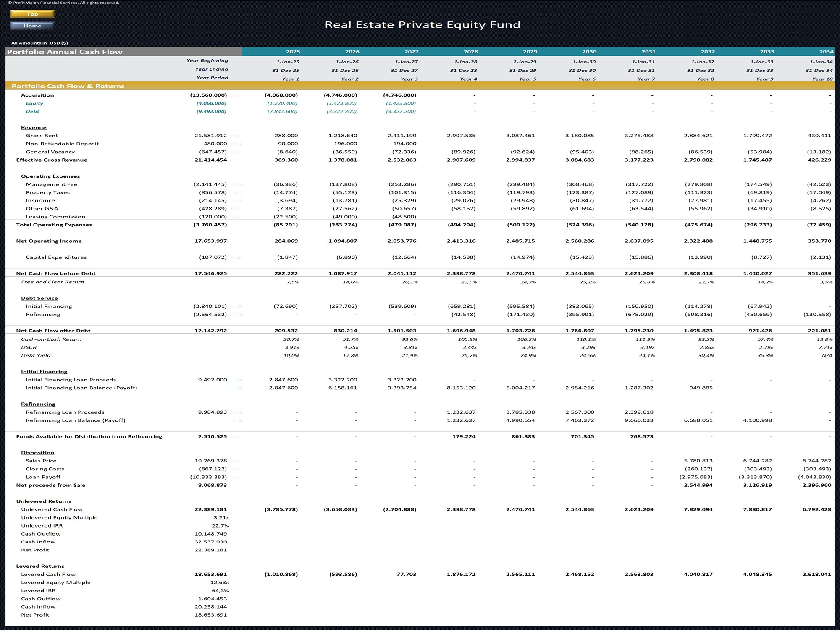Image resolution: width=840 pixels, height=630 pixels.
Task: Click the 2025 year column header
Action: coord(293,52)
